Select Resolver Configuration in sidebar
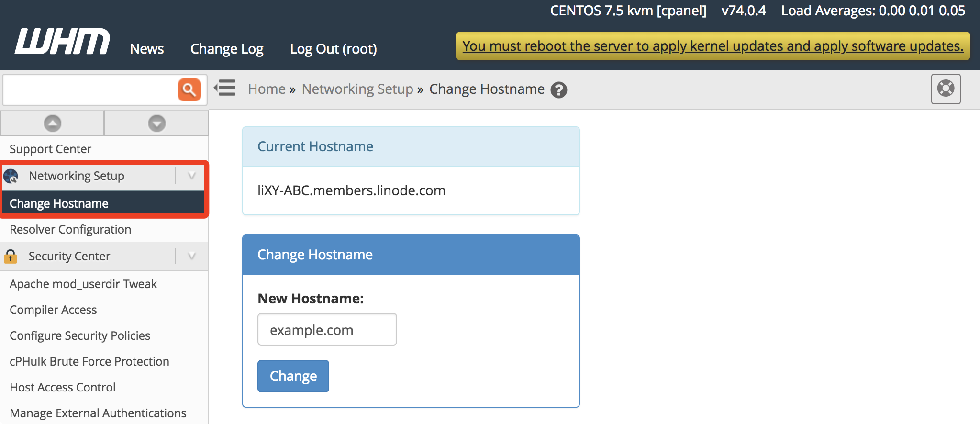Viewport: 980px width, 424px height. tap(70, 230)
